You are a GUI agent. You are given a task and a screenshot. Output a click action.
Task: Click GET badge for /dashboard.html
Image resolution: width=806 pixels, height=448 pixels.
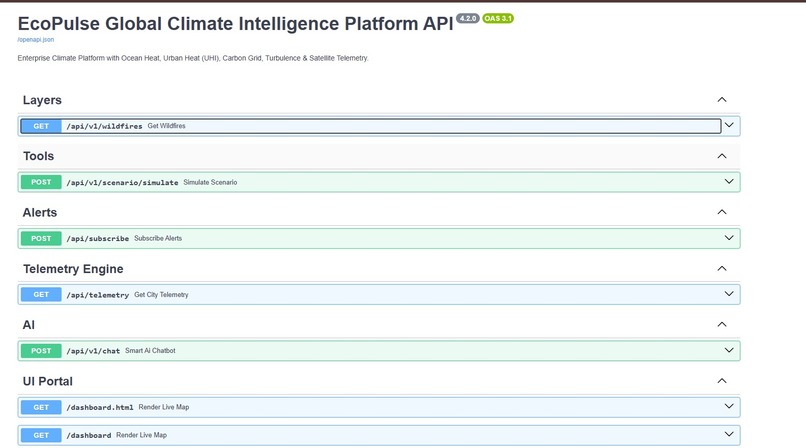click(x=41, y=407)
